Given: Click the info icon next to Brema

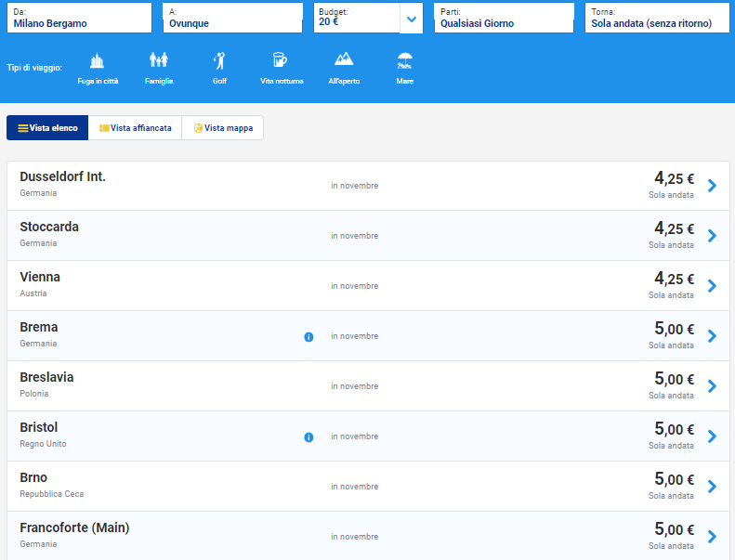Looking at the screenshot, I should pos(308,337).
